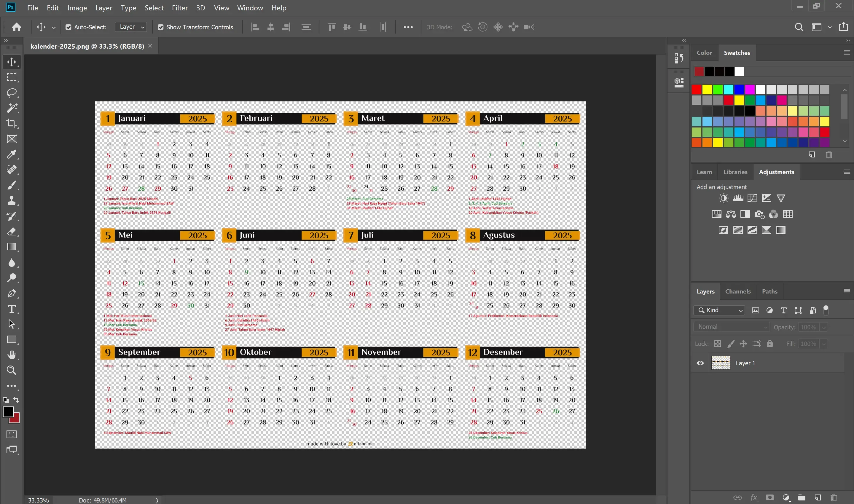
Task: Choose the Eraser tool
Action: [x=12, y=232]
